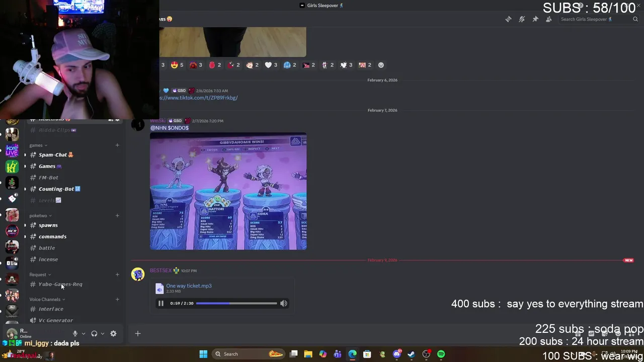Open the Brawlhalla victory screenshot image
The width and height of the screenshot is (644, 362).
[x=228, y=191]
